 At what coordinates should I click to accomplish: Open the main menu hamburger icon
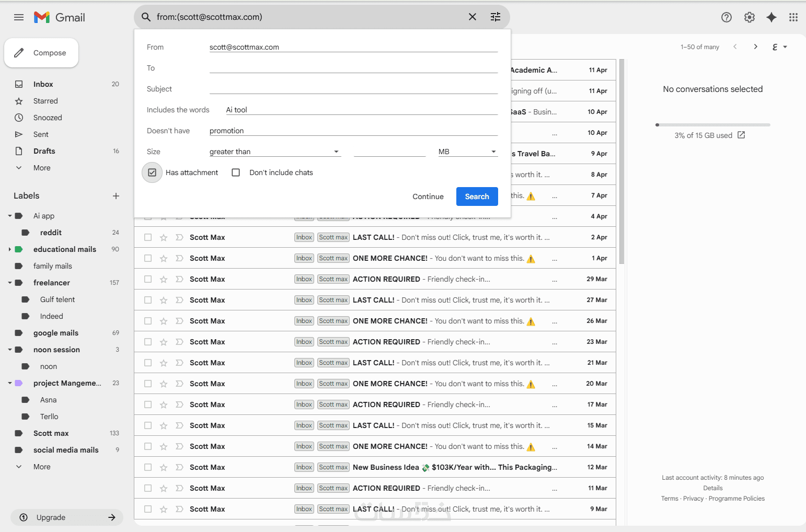(x=19, y=17)
